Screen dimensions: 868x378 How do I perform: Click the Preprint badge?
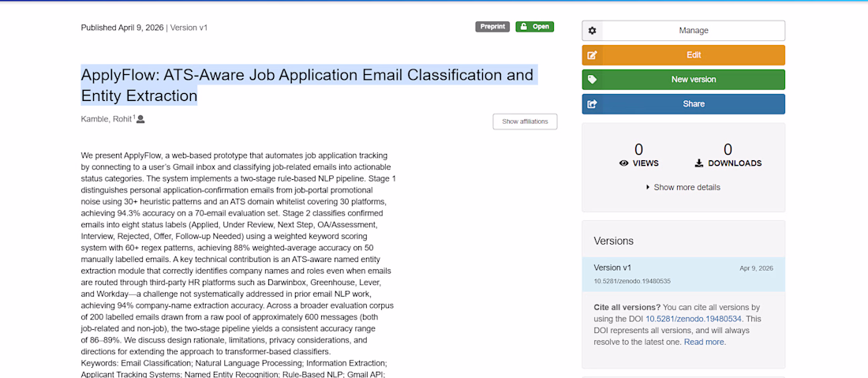pyautogui.click(x=492, y=27)
